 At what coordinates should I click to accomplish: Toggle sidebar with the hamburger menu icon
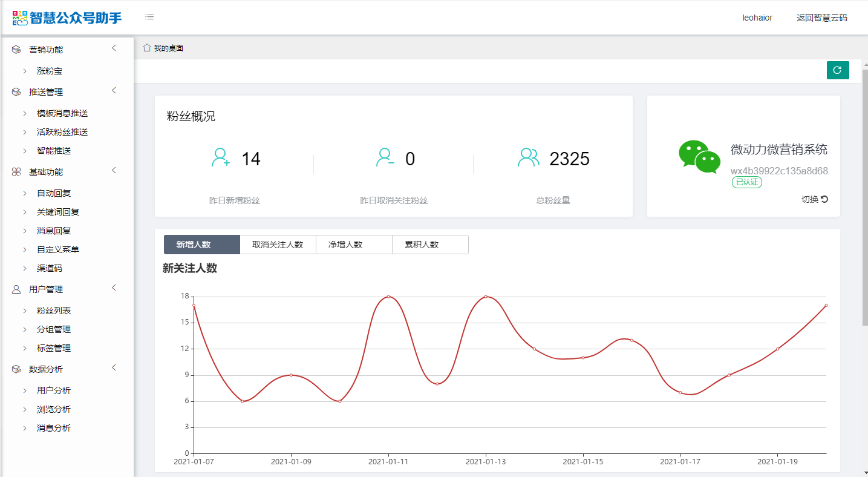pos(149,17)
